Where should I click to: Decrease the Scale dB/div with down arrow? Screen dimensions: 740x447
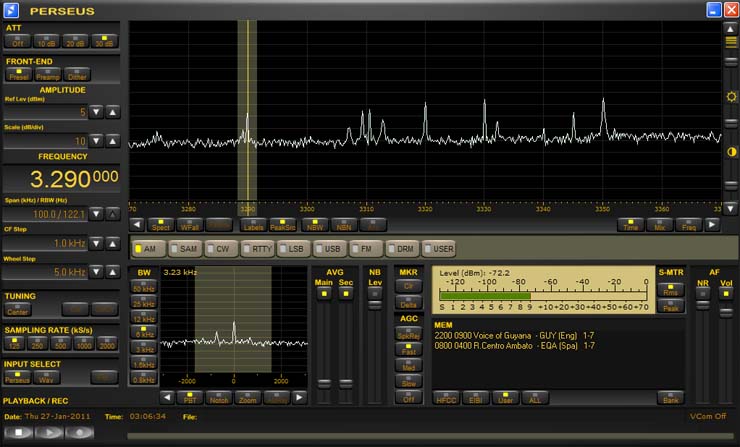[x=96, y=141]
